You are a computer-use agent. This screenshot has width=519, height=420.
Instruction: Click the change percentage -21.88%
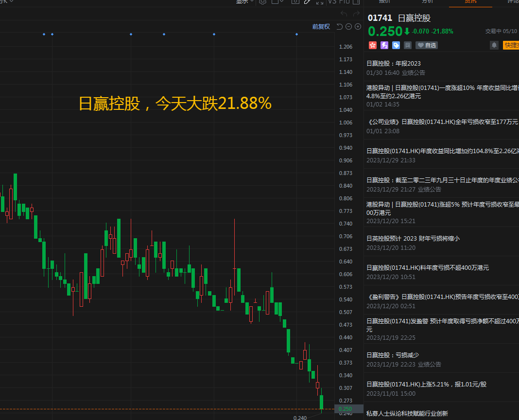(443, 32)
